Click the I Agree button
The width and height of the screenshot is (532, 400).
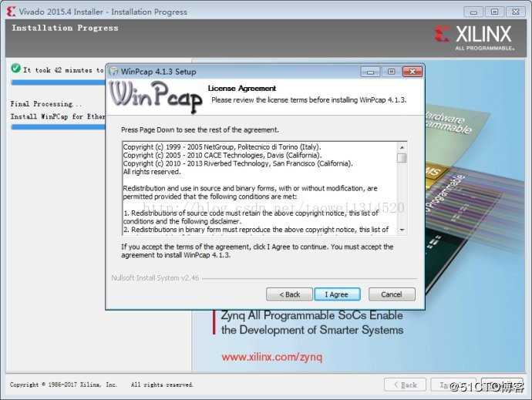(337, 294)
